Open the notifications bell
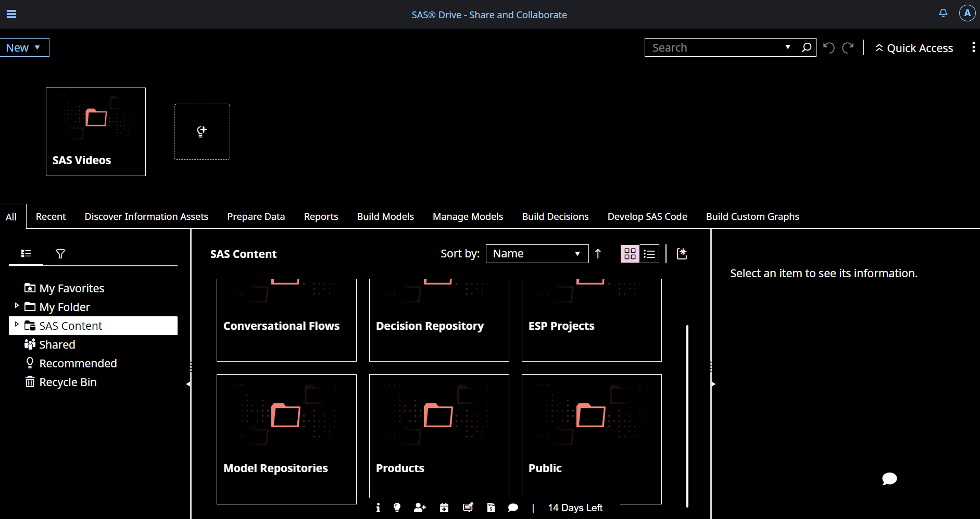This screenshot has height=519, width=980. [x=943, y=13]
